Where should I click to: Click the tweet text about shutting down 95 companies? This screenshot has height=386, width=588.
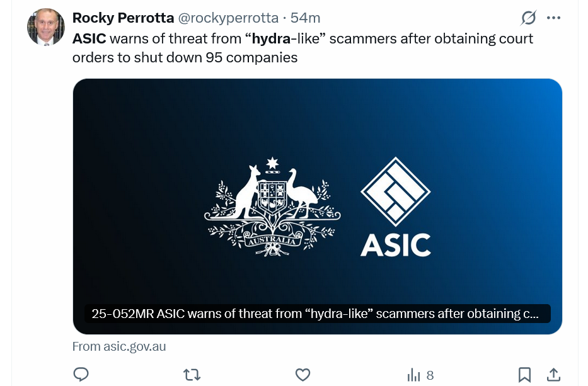(x=185, y=57)
